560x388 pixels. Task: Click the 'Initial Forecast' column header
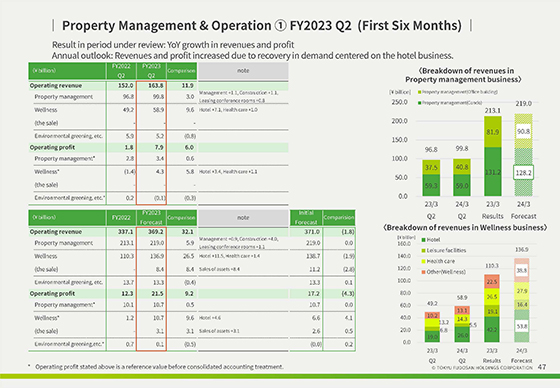tap(306, 217)
